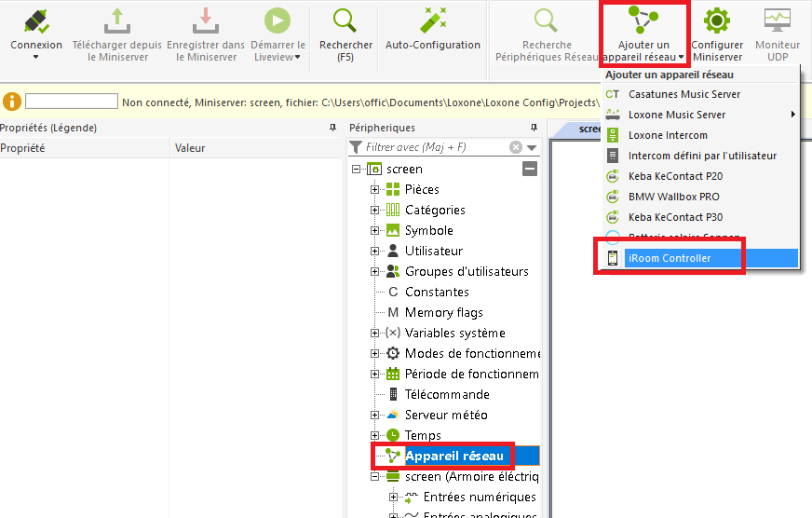Clear the peripherals filter with X button
Image resolution: width=812 pixels, height=518 pixels.
tap(516, 147)
